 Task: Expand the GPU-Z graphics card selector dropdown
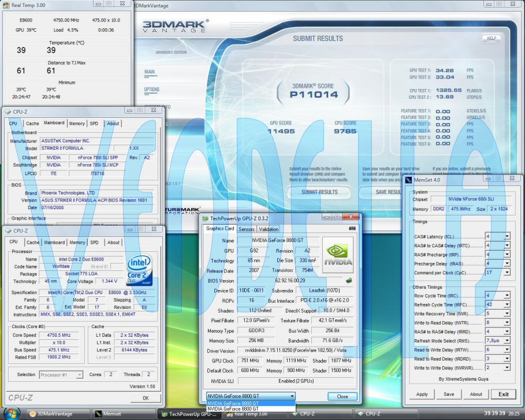point(292,396)
